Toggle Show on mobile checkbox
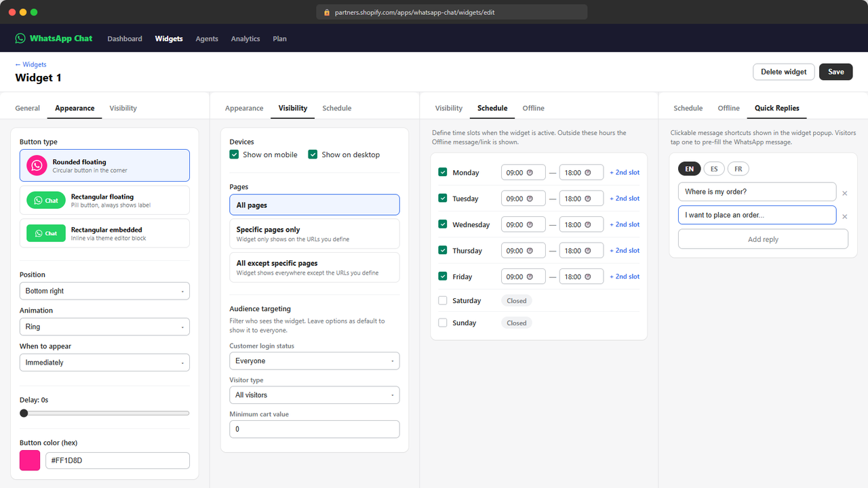 pyautogui.click(x=235, y=155)
